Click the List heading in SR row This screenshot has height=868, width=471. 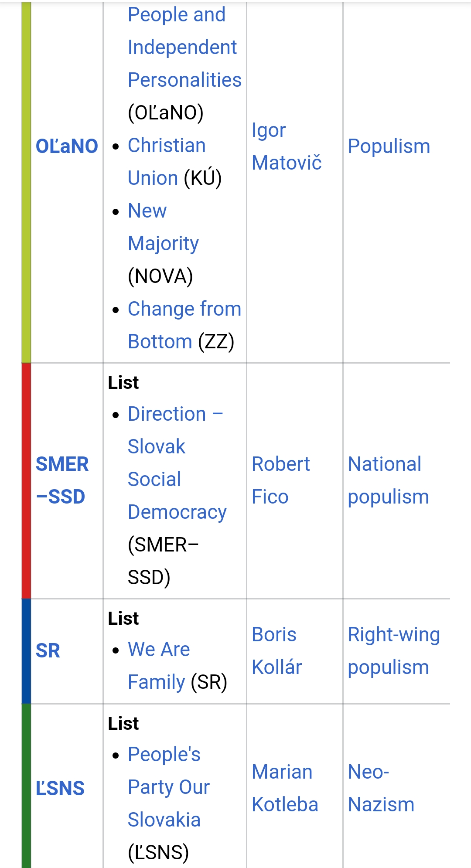[x=123, y=618]
